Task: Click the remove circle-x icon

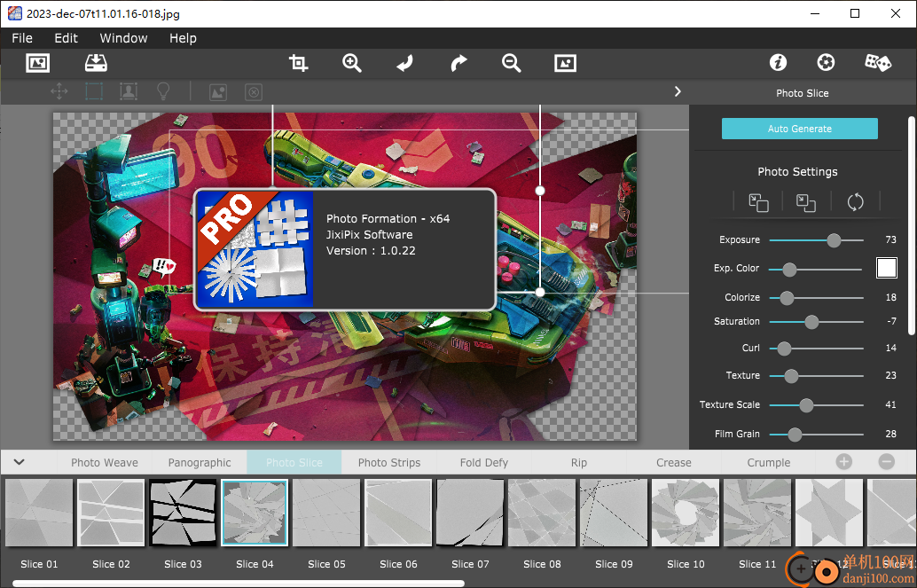Action: point(254,92)
